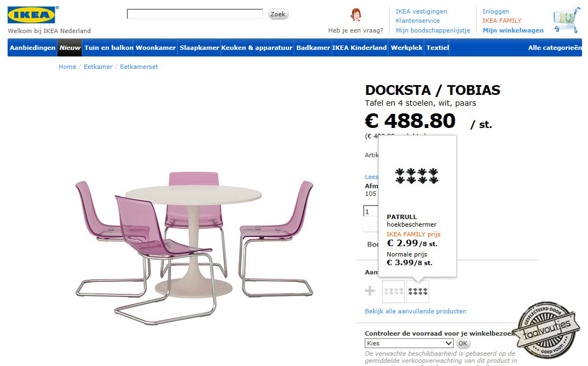
Task: Select the black PATRULL corner protector thumbnail
Action: pos(418,291)
